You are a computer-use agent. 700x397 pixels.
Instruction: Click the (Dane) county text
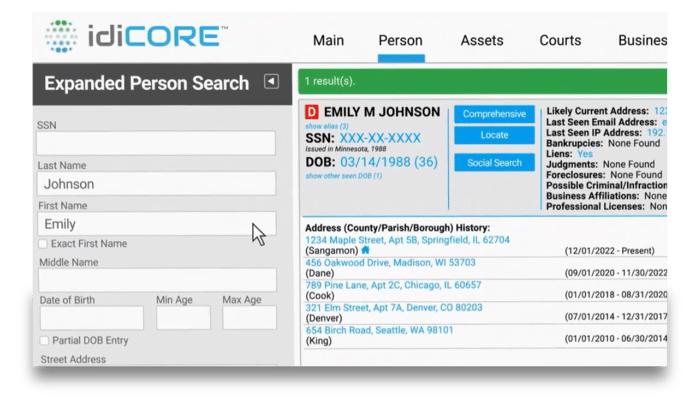(320, 273)
